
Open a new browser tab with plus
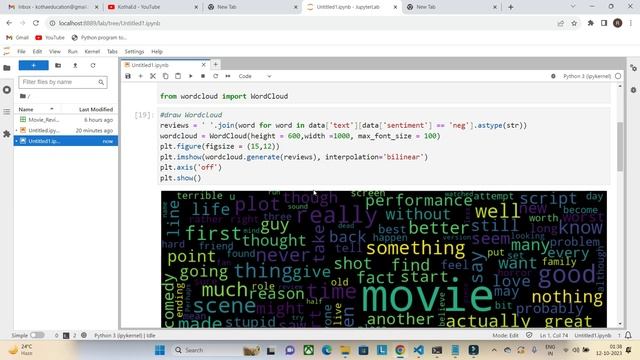coord(511,7)
